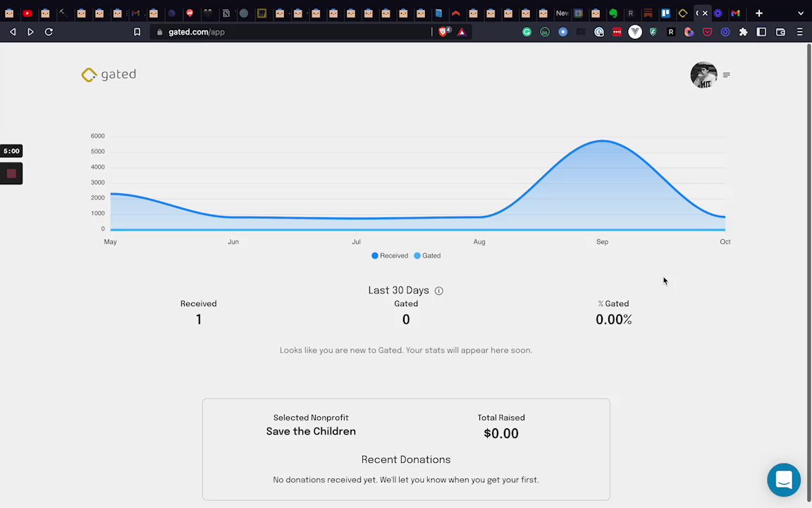Screen dimensions: 812x508
Task: Open the Brave Rewards triangle icon
Action: pos(462,32)
